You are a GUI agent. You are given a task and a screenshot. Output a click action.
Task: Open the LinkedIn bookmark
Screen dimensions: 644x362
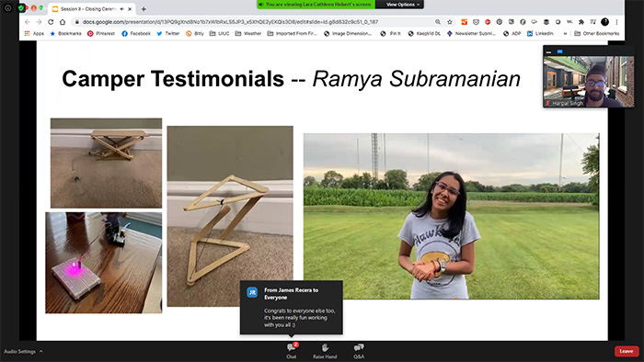tap(540, 34)
